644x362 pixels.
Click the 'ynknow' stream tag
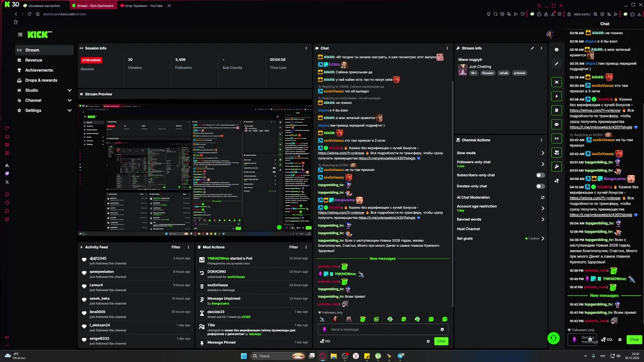(519, 73)
